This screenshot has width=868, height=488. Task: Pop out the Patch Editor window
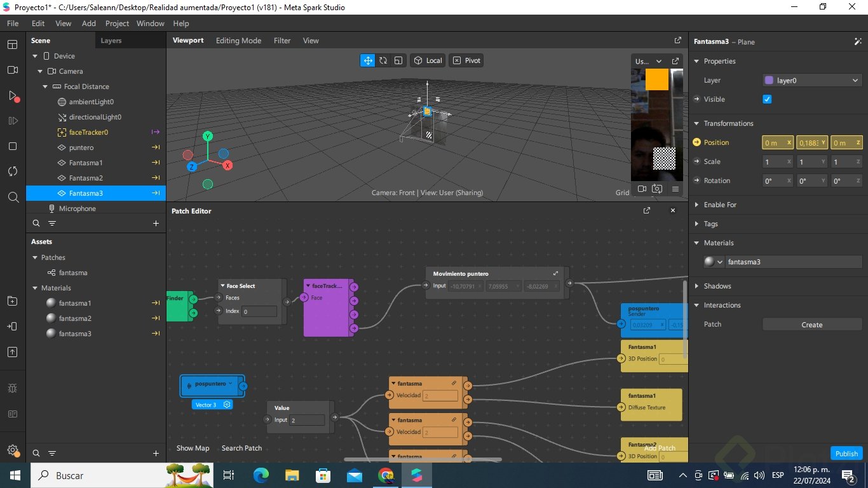[x=647, y=210]
